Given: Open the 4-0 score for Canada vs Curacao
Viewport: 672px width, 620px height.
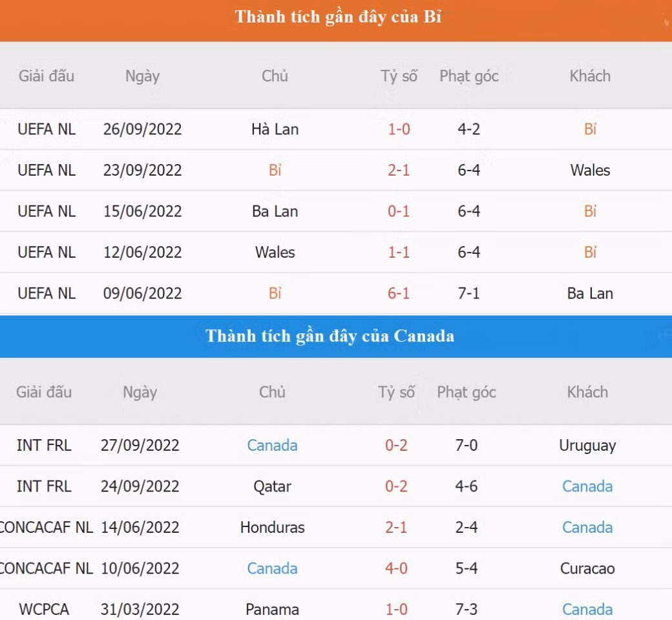Looking at the screenshot, I should (x=395, y=569).
